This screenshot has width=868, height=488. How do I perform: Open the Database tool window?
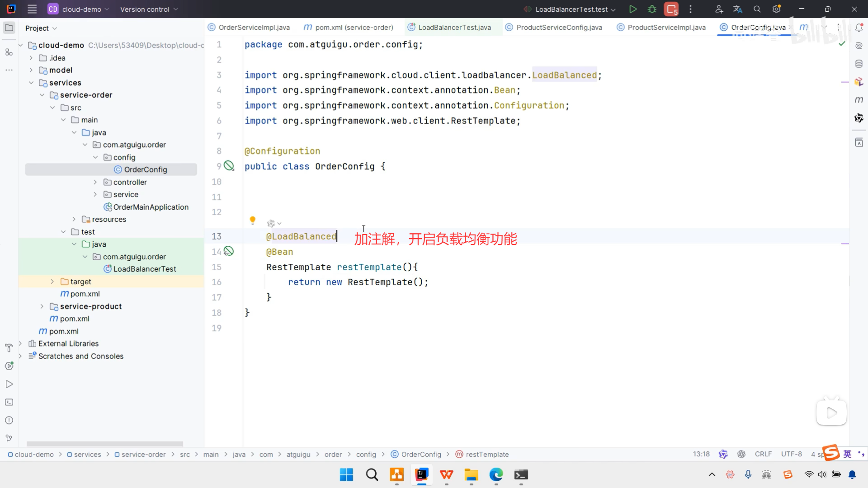(x=859, y=64)
